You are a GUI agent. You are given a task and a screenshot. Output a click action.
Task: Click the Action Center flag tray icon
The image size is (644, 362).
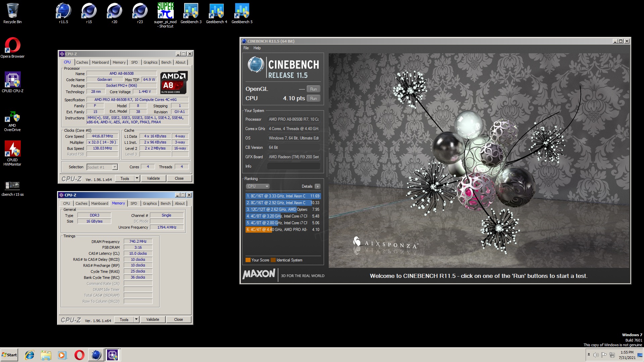604,355
